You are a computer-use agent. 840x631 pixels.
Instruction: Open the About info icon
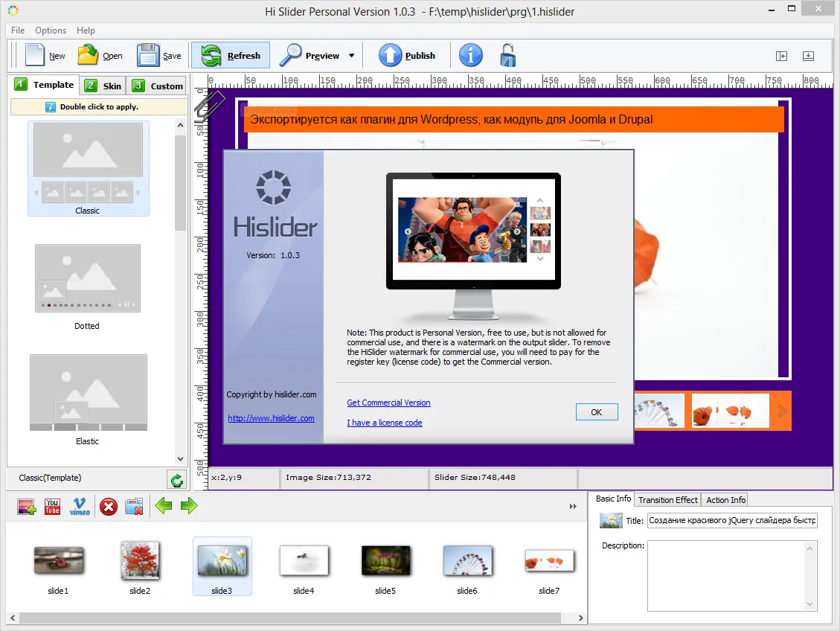(470, 55)
